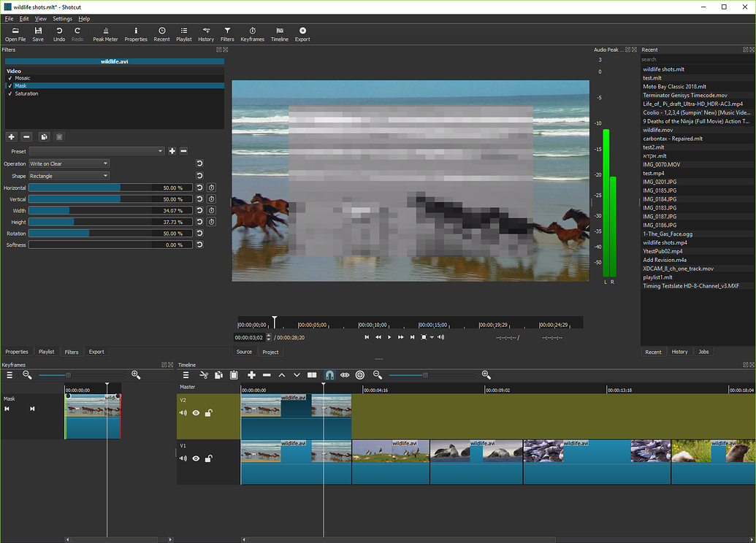Switch to the Jobs tab in the right panel
The height and width of the screenshot is (543, 756).
[x=703, y=352]
